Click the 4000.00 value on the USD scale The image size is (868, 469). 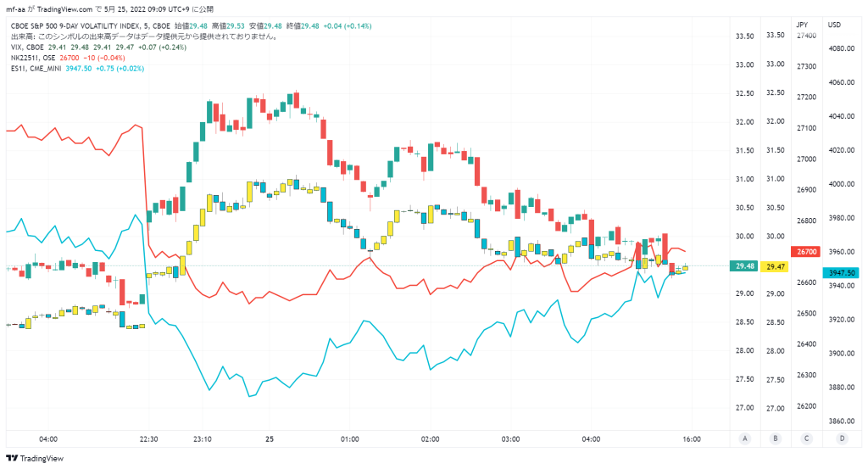click(x=842, y=184)
